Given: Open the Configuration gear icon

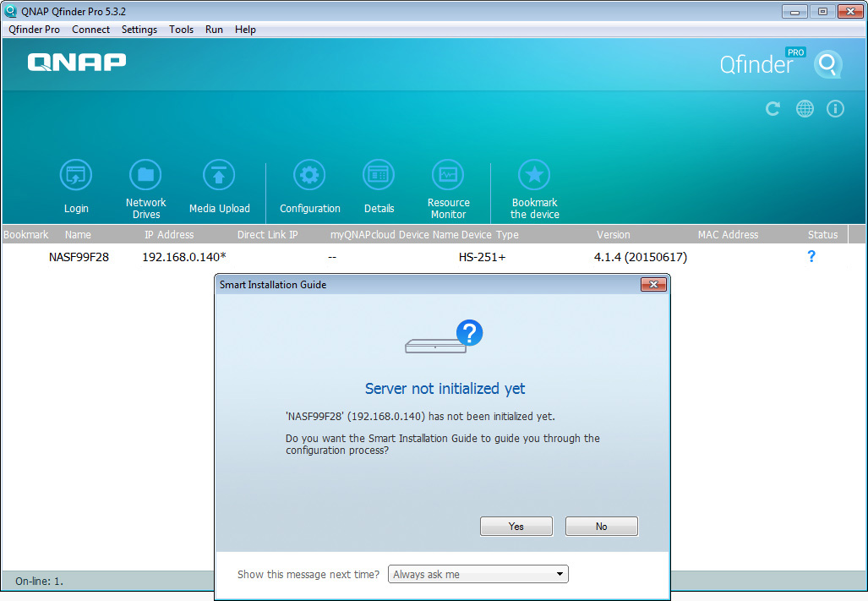Looking at the screenshot, I should coord(309,175).
